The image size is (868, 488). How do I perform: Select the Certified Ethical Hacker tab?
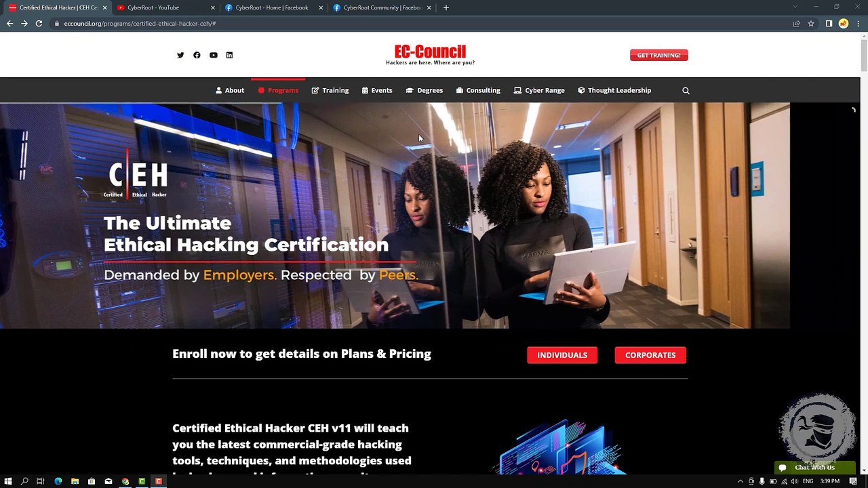pos(57,7)
